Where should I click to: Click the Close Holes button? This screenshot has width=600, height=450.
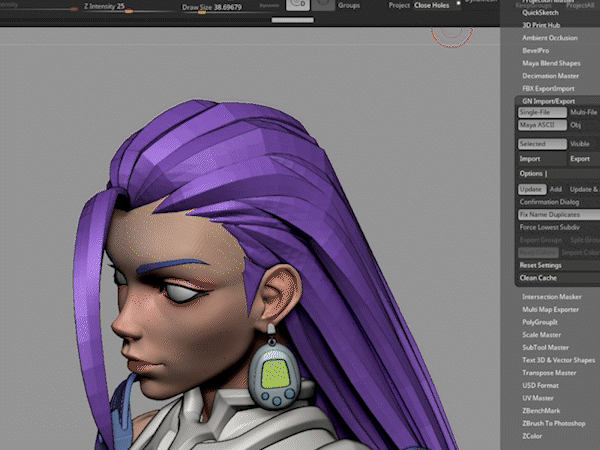(x=431, y=5)
